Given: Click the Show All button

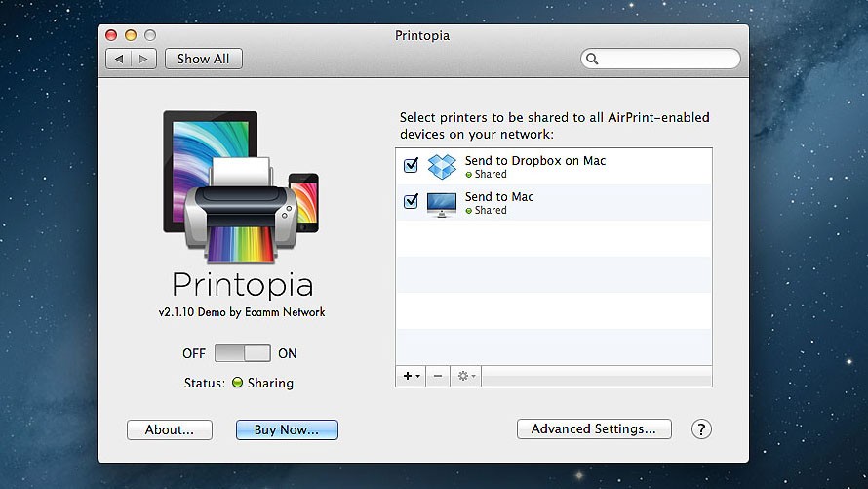Looking at the screenshot, I should [x=203, y=59].
